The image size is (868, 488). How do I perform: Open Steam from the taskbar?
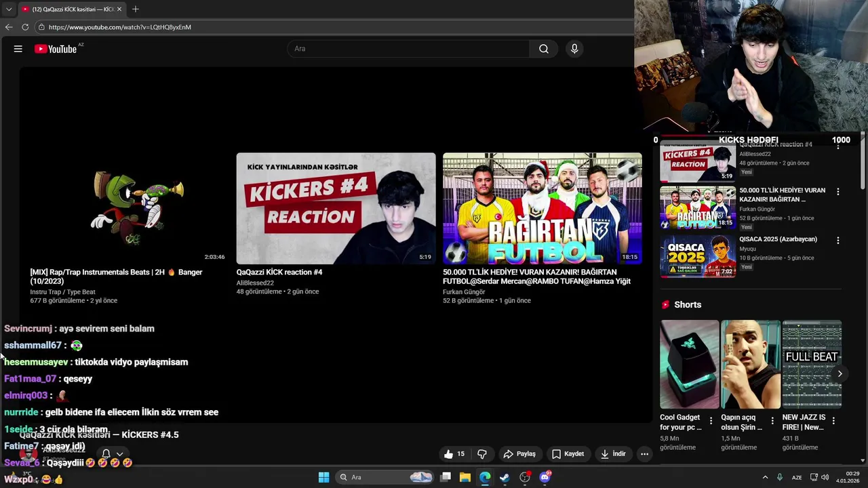505,477
